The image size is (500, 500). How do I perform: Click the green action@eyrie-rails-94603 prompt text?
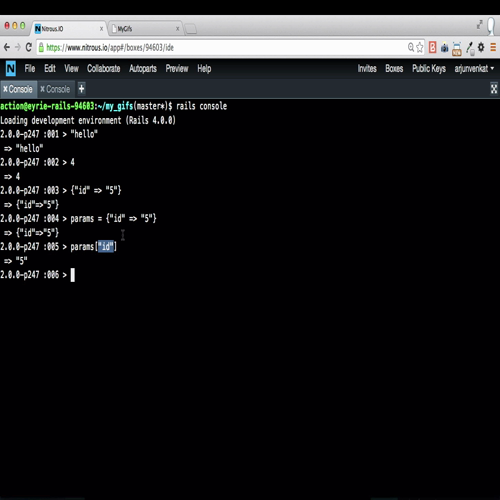(47, 106)
